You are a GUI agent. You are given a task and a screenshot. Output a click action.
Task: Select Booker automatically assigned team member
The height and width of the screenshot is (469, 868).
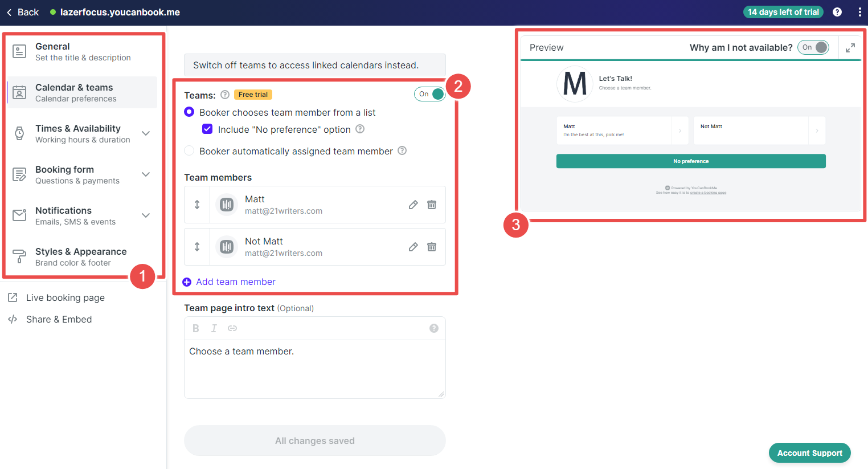pyautogui.click(x=189, y=151)
